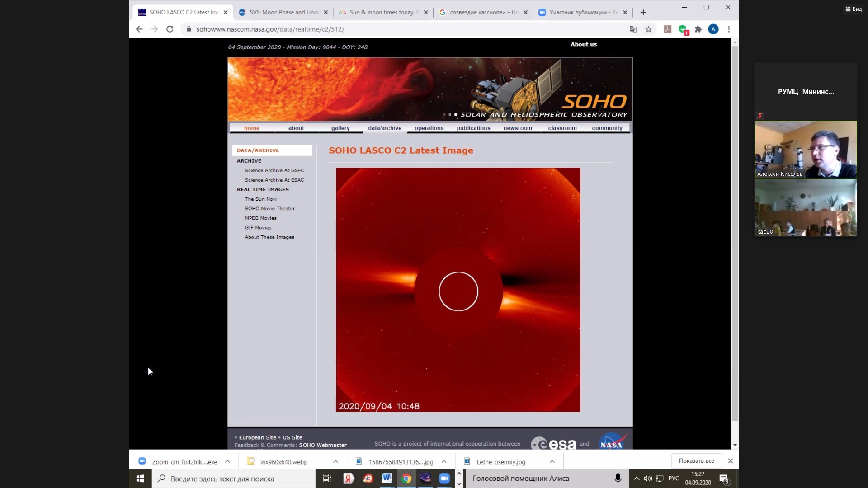Open the newsroom nav item
Image resolution: width=868 pixels, height=488 pixels.
click(518, 128)
